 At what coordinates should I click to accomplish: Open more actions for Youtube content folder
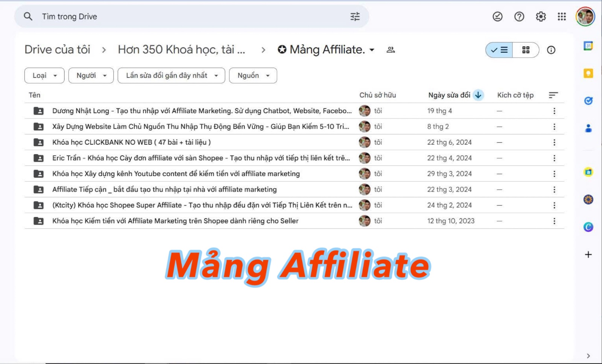point(554,174)
